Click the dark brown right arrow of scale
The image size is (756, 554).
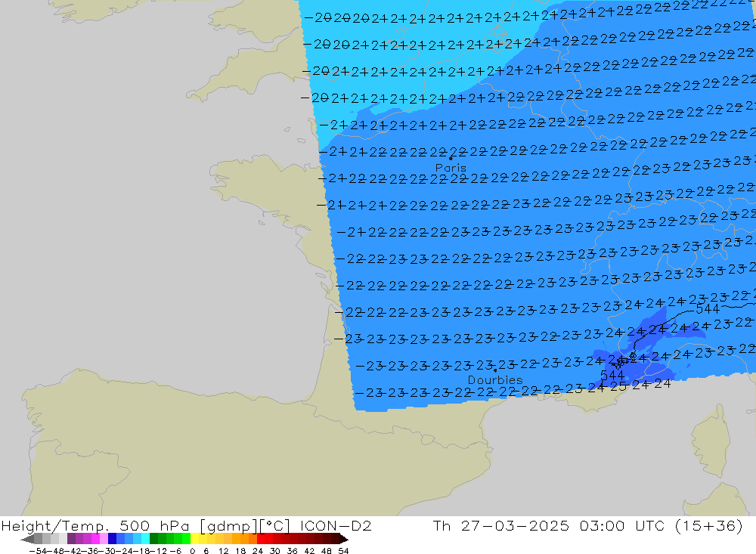coord(344,540)
